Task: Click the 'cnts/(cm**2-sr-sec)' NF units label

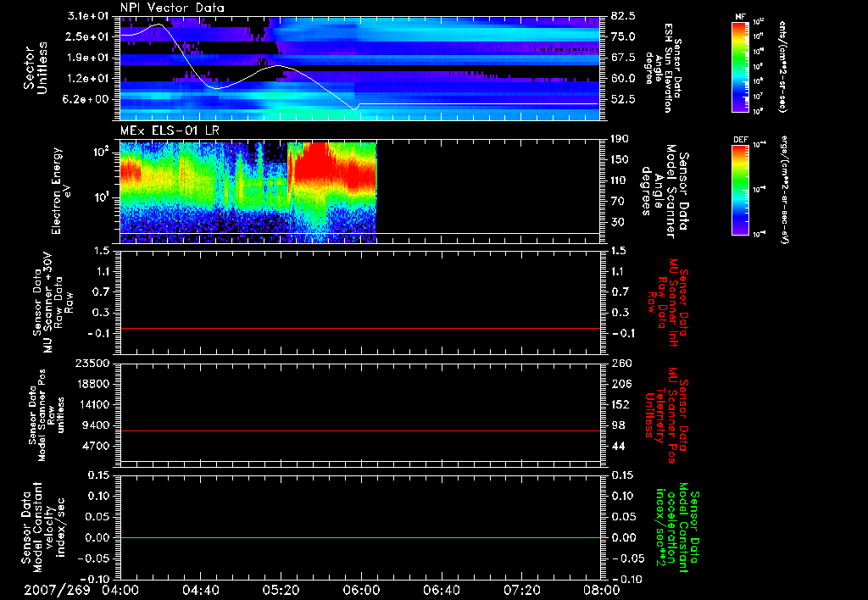Action: point(782,66)
